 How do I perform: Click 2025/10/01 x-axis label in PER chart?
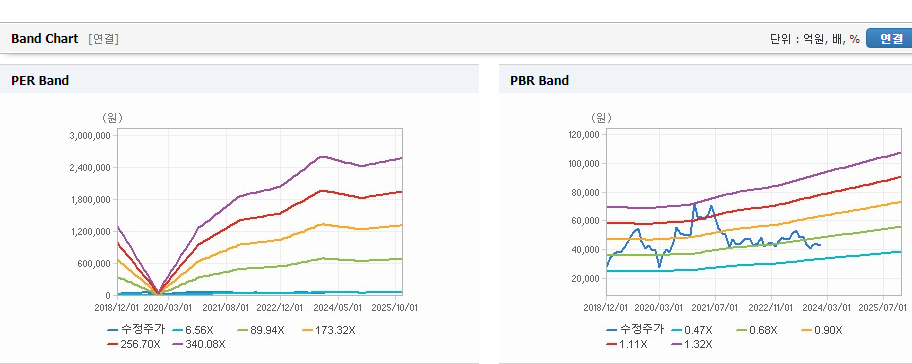pyautogui.click(x=394, y=307)
